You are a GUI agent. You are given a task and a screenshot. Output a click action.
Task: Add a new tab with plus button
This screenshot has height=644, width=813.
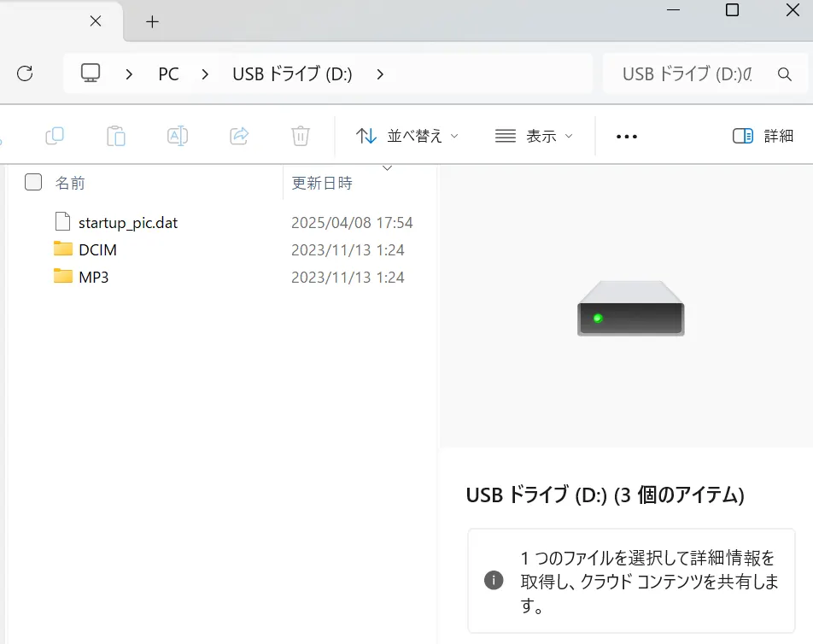tap(152, 21)
